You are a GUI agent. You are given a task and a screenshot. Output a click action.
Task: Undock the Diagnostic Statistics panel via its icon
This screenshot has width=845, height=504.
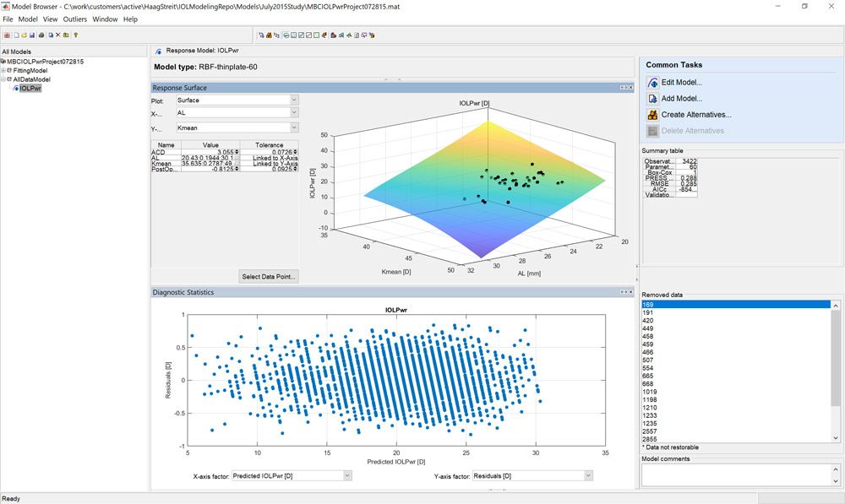pos(623,292)
